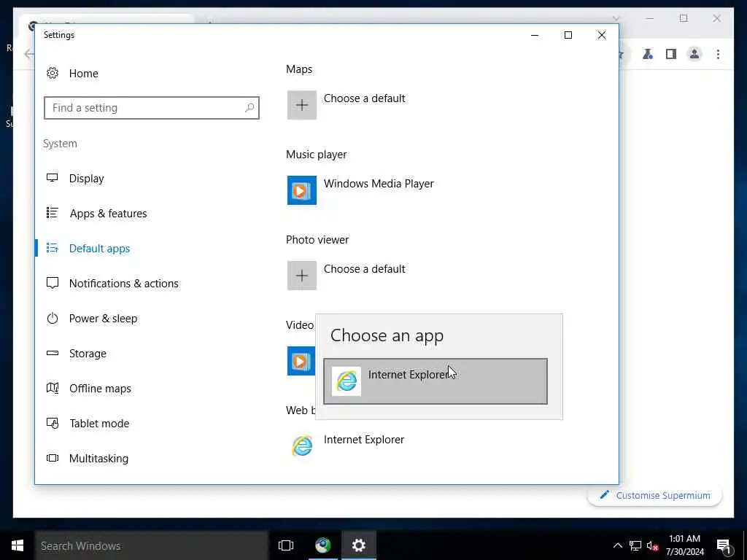Open Task View on the taskbar
Image resolution: width=747 pixels, height=560 pixels.
pyautogui.click(x=286, y=545)
